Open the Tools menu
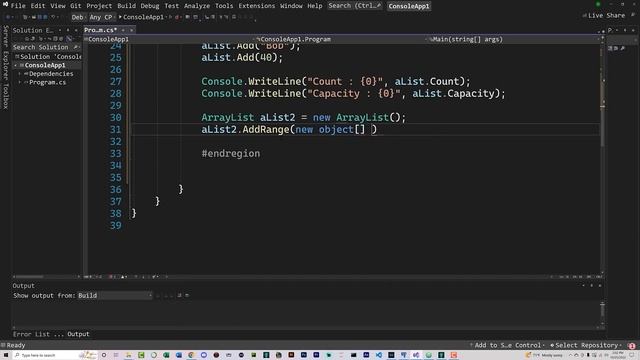This screenshot has height=360, width=640. pos(224,6)
